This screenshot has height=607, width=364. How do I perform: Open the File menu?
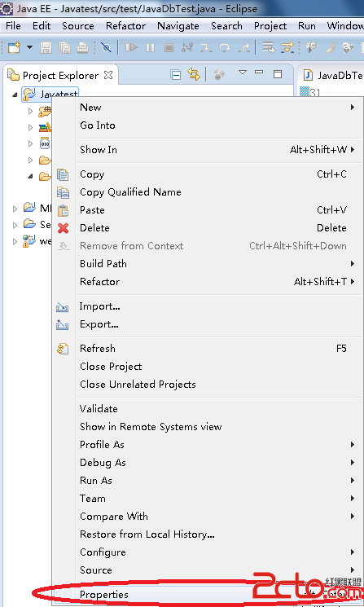(x=13, y=26)
